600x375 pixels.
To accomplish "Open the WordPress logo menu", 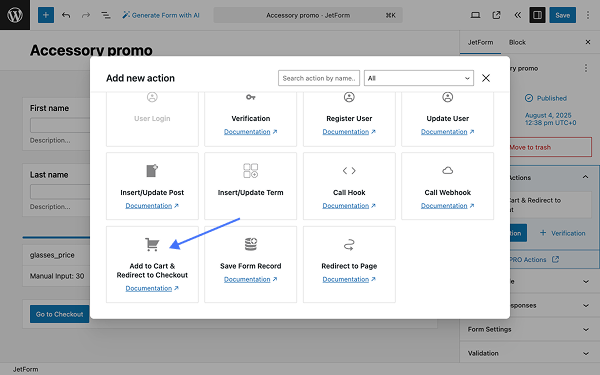I will point(15,15).
